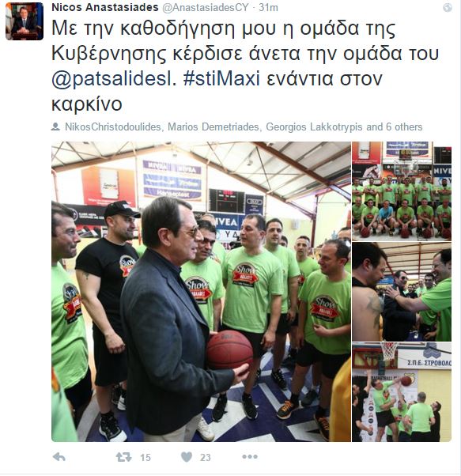Click the reply arrow icon
461x476 pixels.
click(59, 456)
